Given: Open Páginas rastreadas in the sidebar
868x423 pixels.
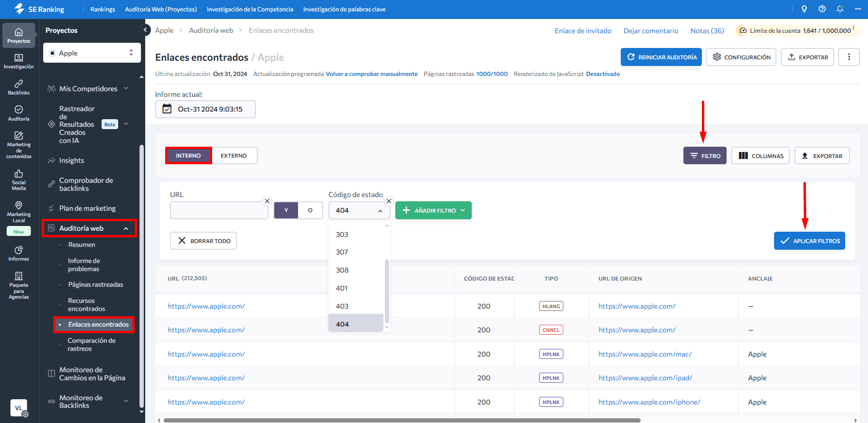Looking at the screenshot, I should point(95,285).
